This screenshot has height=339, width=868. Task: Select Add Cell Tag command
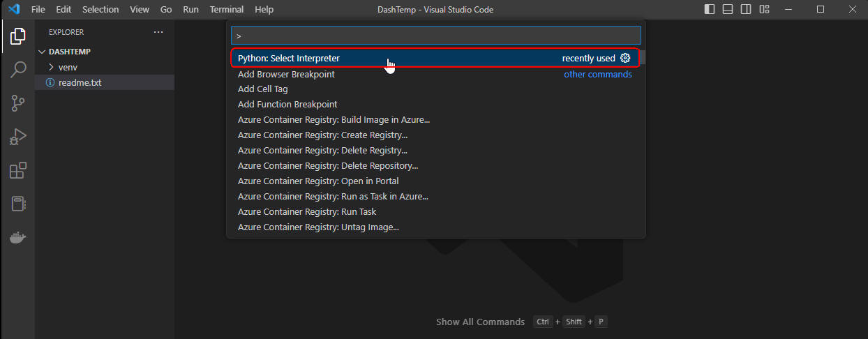(435, 89)
